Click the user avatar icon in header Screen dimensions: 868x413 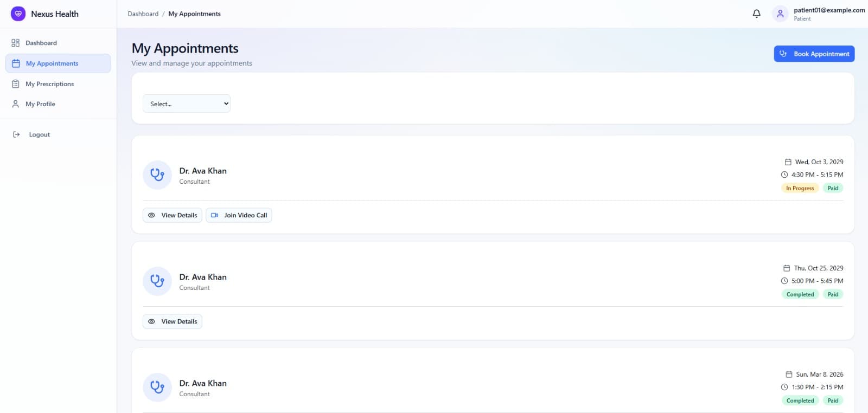(x=780, y=14)
